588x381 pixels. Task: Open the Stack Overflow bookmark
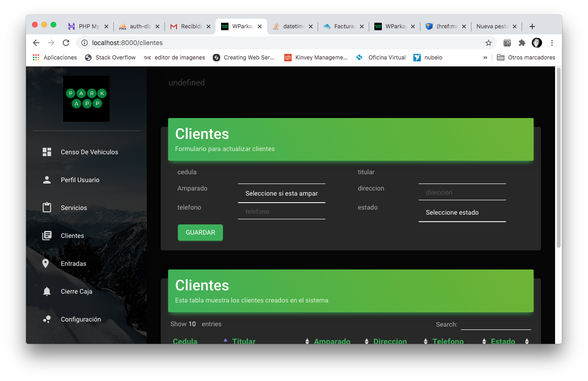tap(111, 58)
